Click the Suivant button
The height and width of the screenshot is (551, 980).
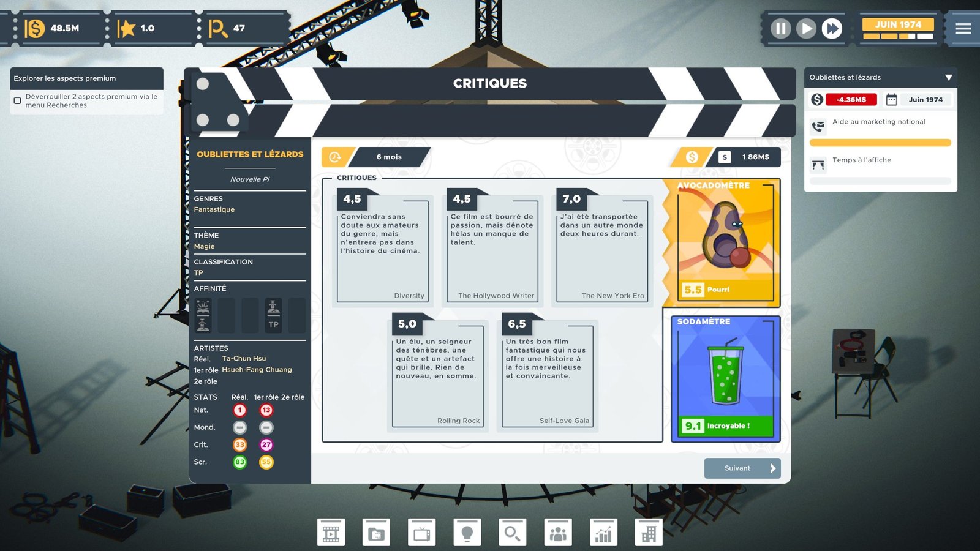742,468
